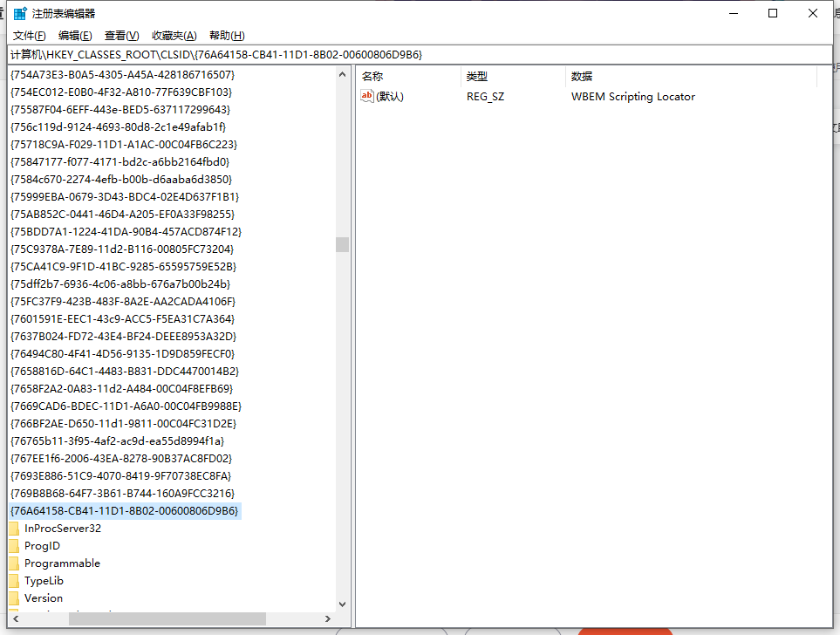Open the TypeLib folder icon
The width and height of the screenshot is (840, 635).
[x=14, y=581]
